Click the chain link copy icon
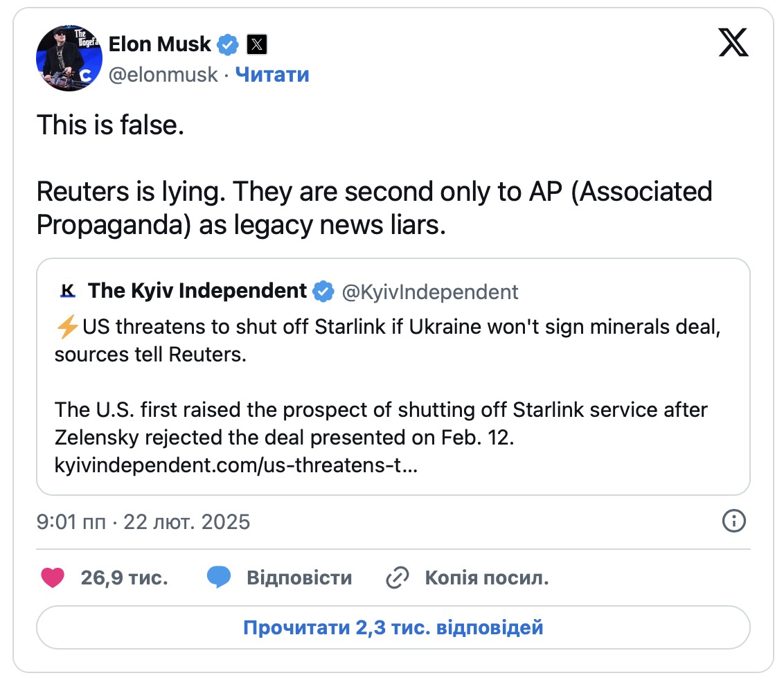This screenshot has height=680, width=784. [398, 578]
